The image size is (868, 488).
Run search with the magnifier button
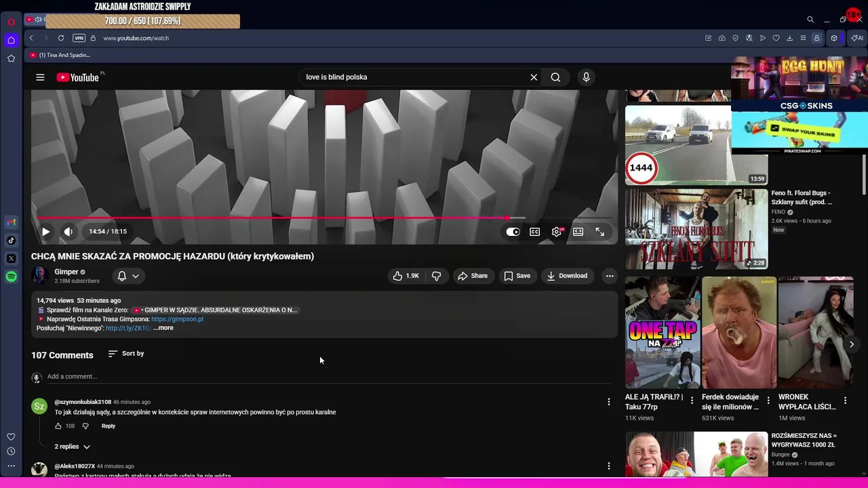(x=555, y=77)
